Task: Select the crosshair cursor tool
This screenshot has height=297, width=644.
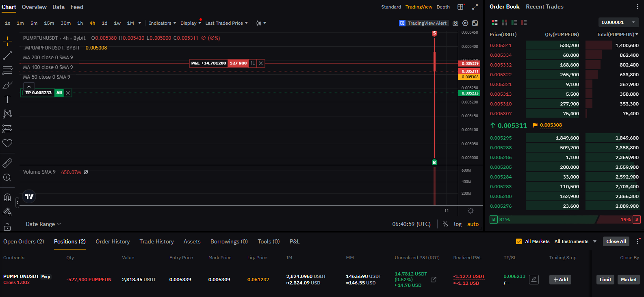Action: pyautogui.click(x=7, y=41)
